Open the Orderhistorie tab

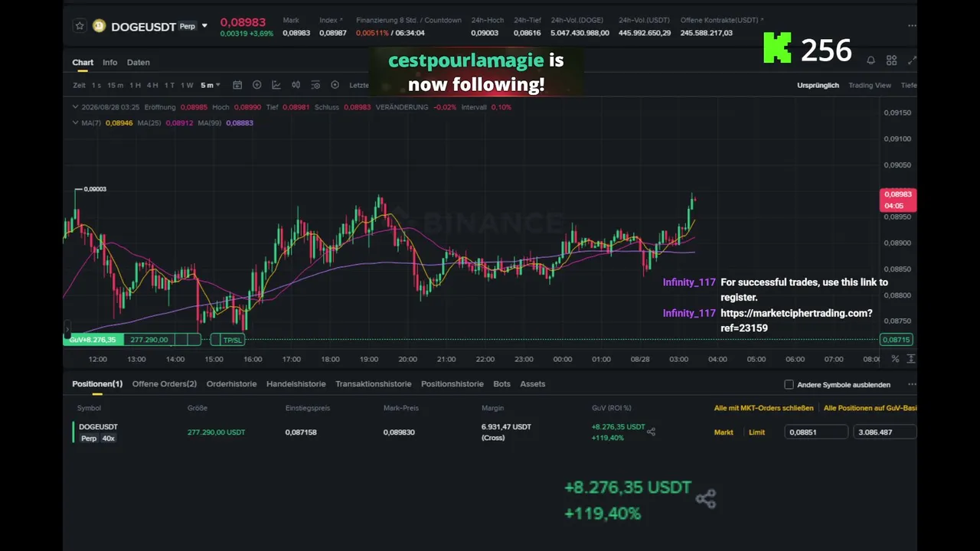232,383
